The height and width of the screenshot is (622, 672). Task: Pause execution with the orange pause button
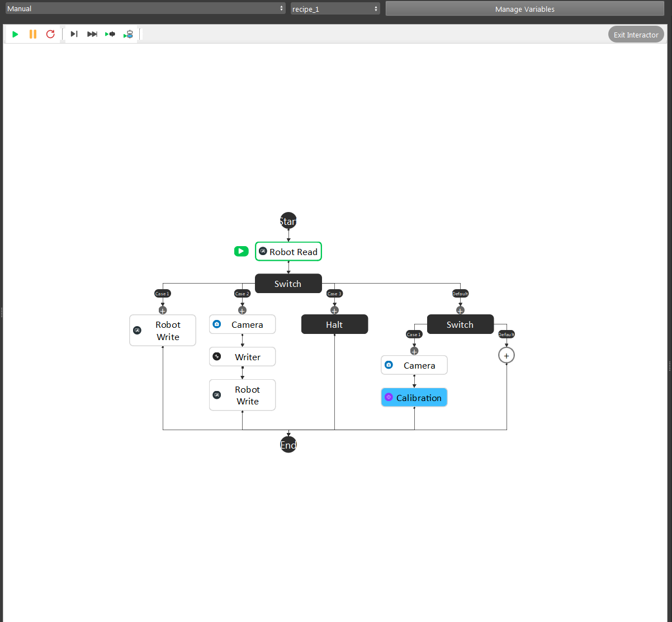pyautogui.click(x=33, y=34)
